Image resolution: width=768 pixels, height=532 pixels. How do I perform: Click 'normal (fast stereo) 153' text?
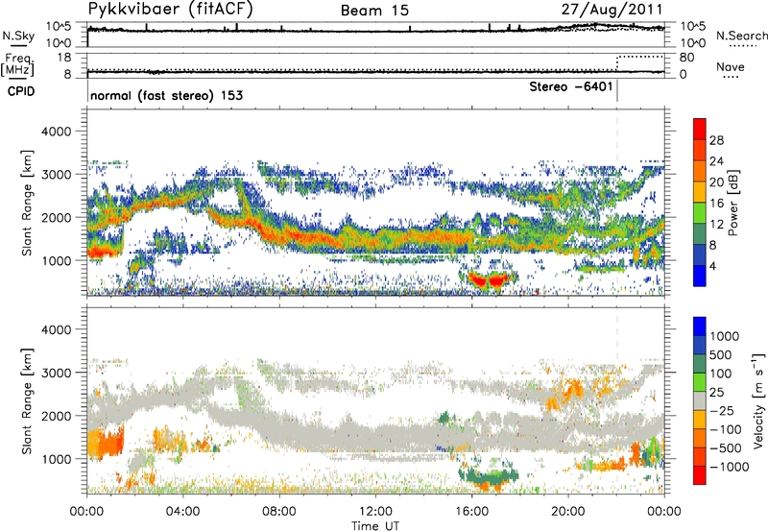click(166, 95)
